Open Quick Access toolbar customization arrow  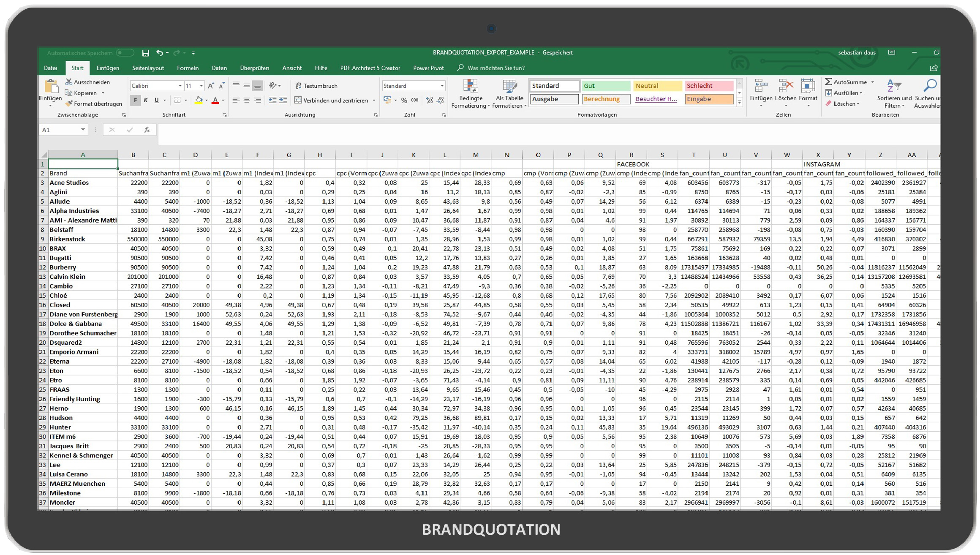pyautogui.click(x=193, y=53)
